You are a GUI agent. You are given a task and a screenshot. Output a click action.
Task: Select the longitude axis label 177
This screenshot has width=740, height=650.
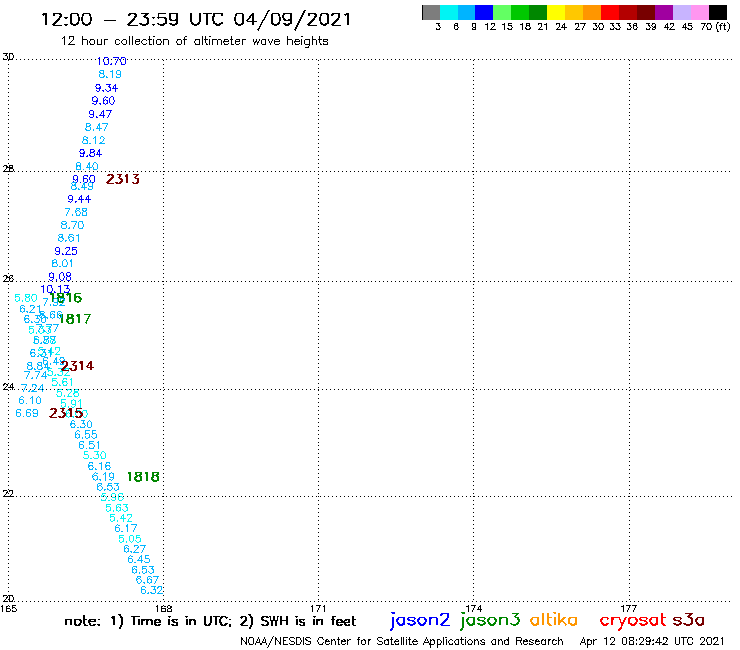pos(629,608)
